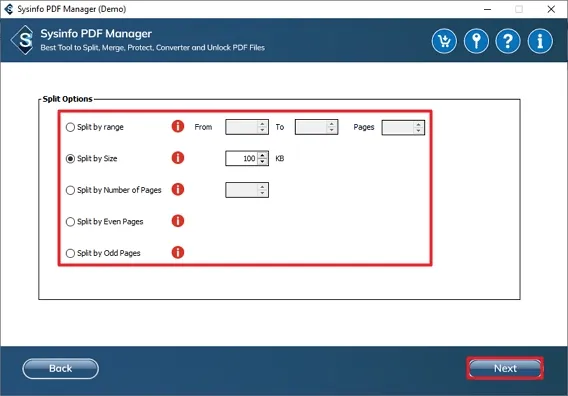The width and height of the screenshot is (568, 396).
Task: Click the 'Best Tool to Split, Merge' tagline
Action: coord(153,47)
